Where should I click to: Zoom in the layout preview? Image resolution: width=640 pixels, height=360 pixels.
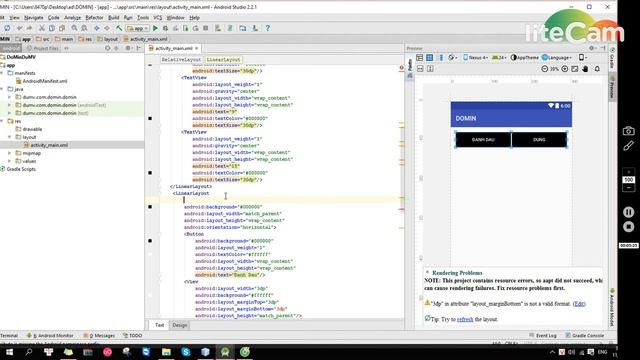[565, 69]
